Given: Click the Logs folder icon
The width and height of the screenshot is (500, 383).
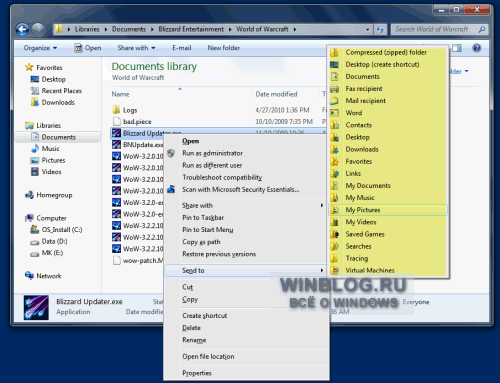Looking at the screenshot, I should 116,110.
